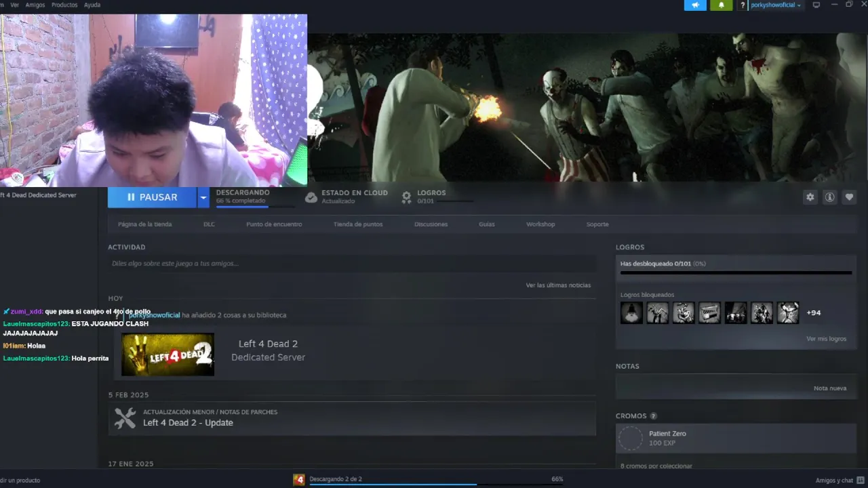
Task: Click the DESCARGANDO progress bar under 66% completado
Action: [x=255, y=207]
